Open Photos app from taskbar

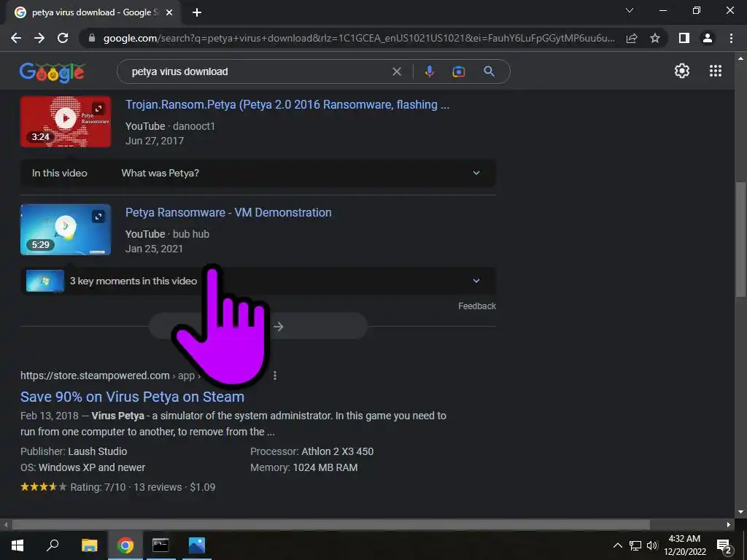[196, 545]
